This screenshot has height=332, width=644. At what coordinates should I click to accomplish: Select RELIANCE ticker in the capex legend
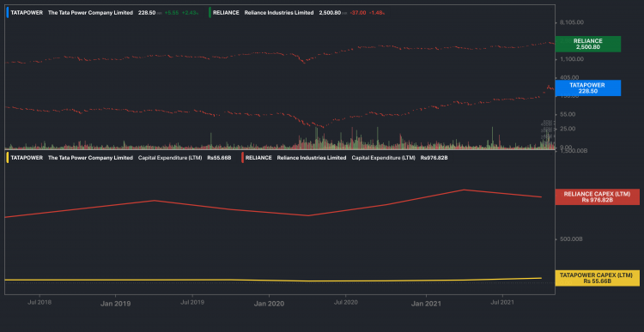click(258, 158)
